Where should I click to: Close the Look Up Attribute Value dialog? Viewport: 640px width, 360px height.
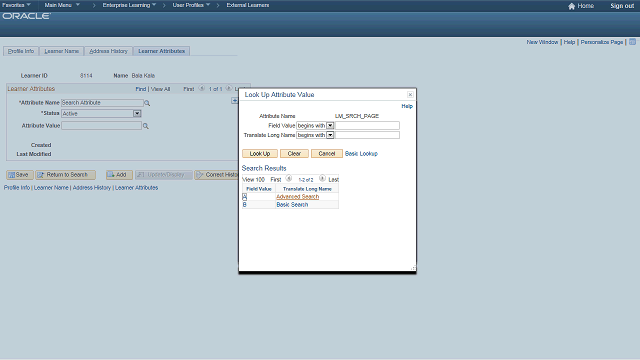pos(410,95)
